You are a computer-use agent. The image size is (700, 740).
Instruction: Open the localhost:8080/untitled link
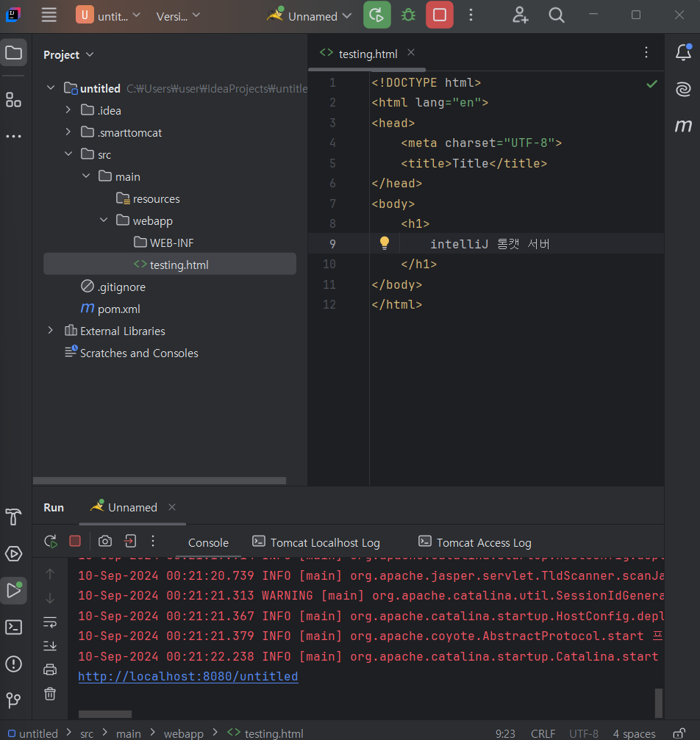pos(188,676)
